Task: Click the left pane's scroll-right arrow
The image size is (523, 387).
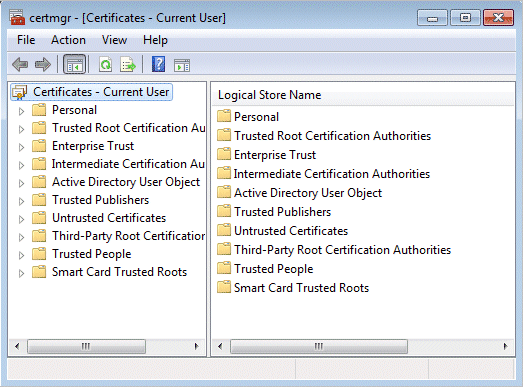Action: click(x=196, y=346)
